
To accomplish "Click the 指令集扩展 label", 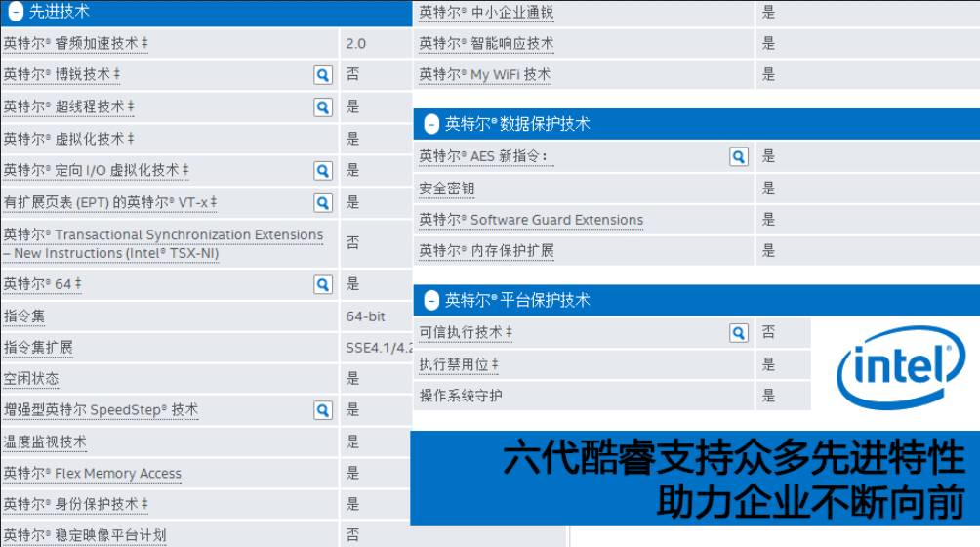I will [38, 348].
